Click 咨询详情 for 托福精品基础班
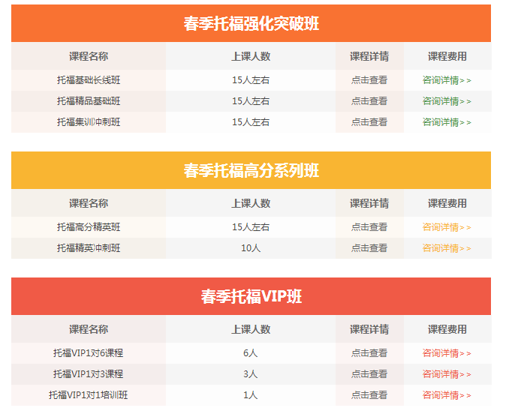Screen dimensions: 509x420 447,101
